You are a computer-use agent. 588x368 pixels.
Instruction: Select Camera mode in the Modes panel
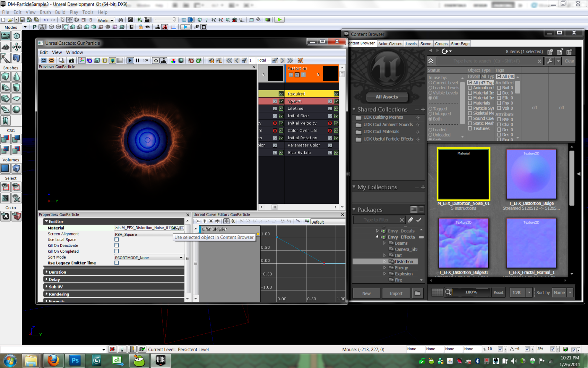(6, 36)
